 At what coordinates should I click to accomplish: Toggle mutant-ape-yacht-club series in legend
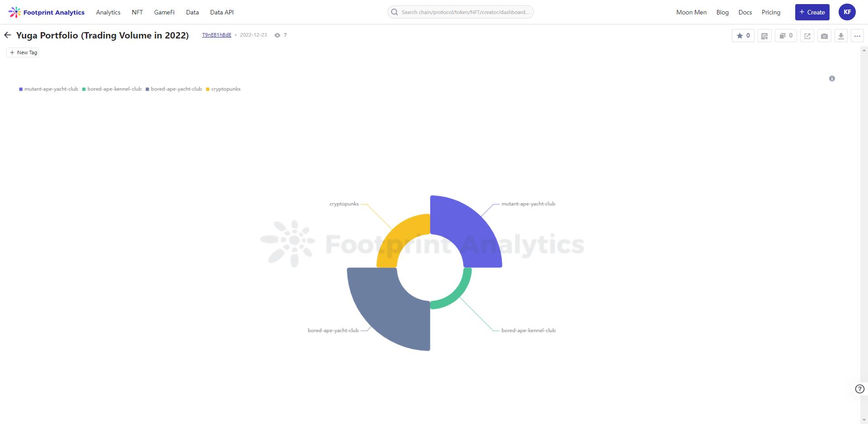click(x=48, y=89)
